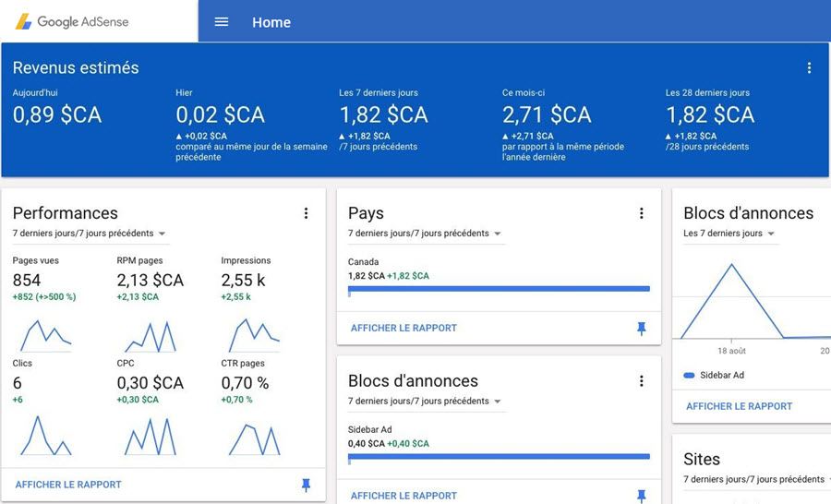This screenshot has width=831, height=504.
Task: Open Performances card three-dot menu
Action: click(x=306, y=213)
